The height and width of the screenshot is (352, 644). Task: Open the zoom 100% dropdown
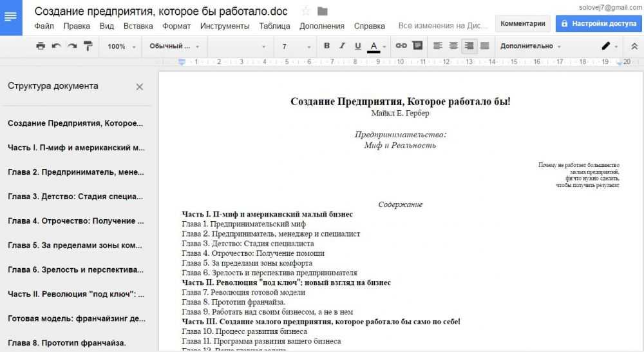pyautogui.click(x=121, y=46)
